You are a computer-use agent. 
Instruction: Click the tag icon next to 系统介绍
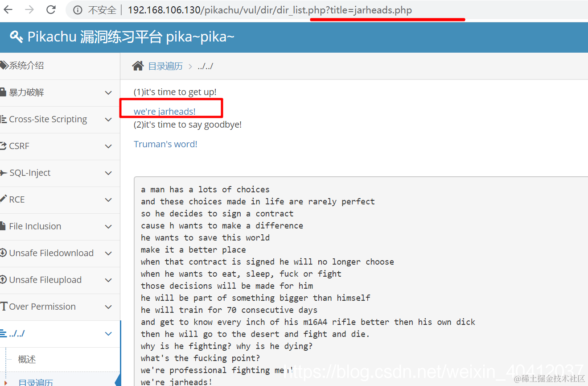(4, 66)
